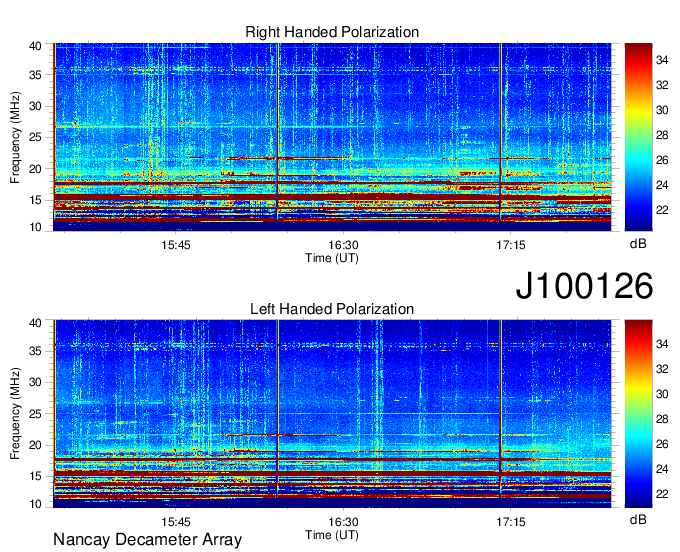The width and height of the screenshot is (680, 552).
Task: Click the 22 value on bottom color bar
Action: pyautogui.click(x=662, y=494)
